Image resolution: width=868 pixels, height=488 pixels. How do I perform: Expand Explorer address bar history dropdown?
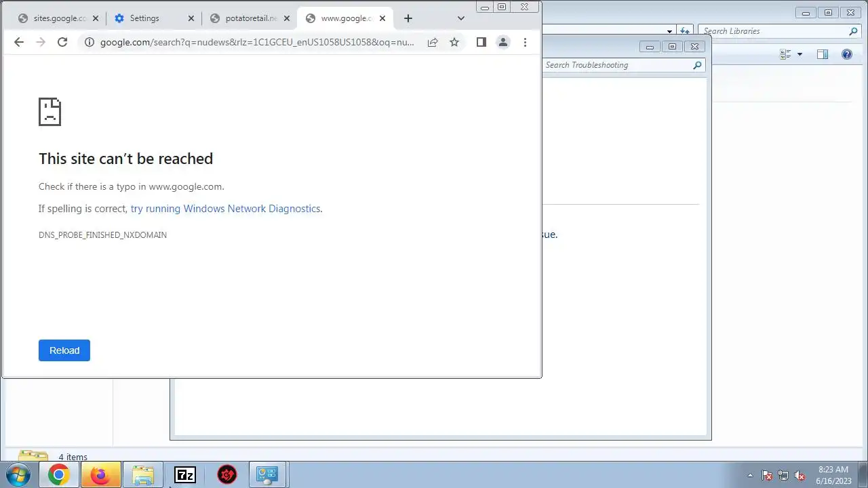click(669, 31)
